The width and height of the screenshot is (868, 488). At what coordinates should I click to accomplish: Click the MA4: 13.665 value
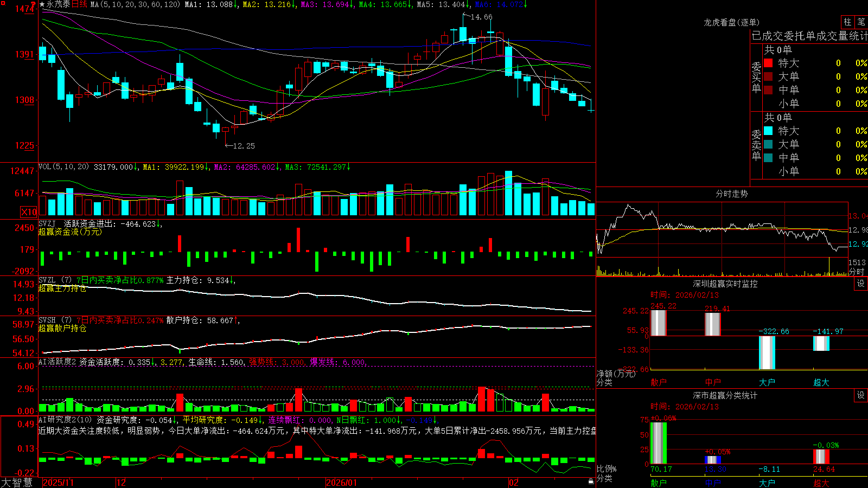click(385, 4)
